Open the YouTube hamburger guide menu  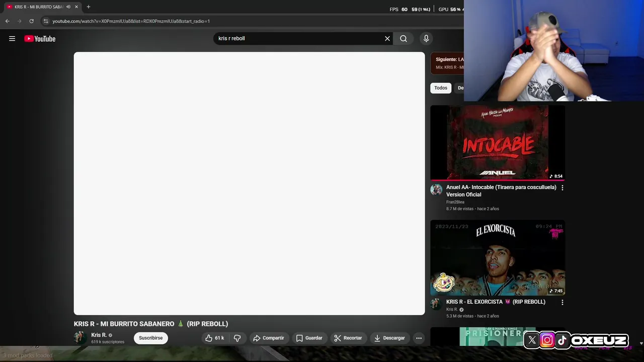[x=12, y=39]
